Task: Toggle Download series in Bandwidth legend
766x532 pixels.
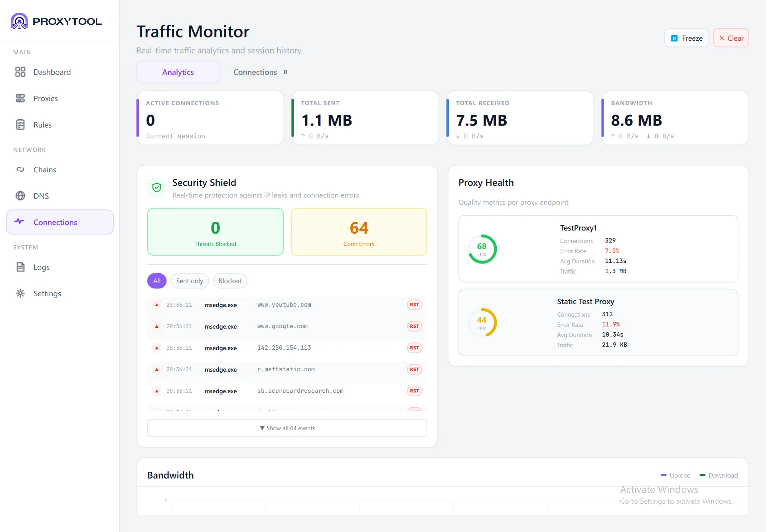Action: [x=719, y=475]
